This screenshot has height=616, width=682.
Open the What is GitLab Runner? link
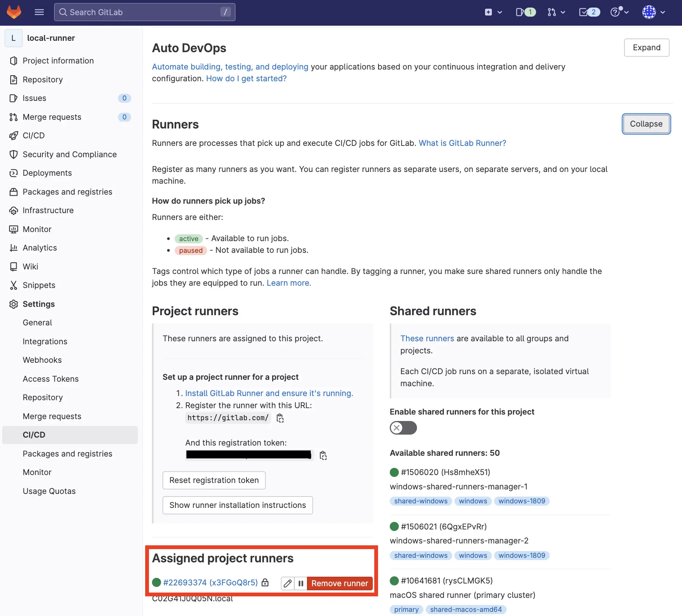(462, 143)
